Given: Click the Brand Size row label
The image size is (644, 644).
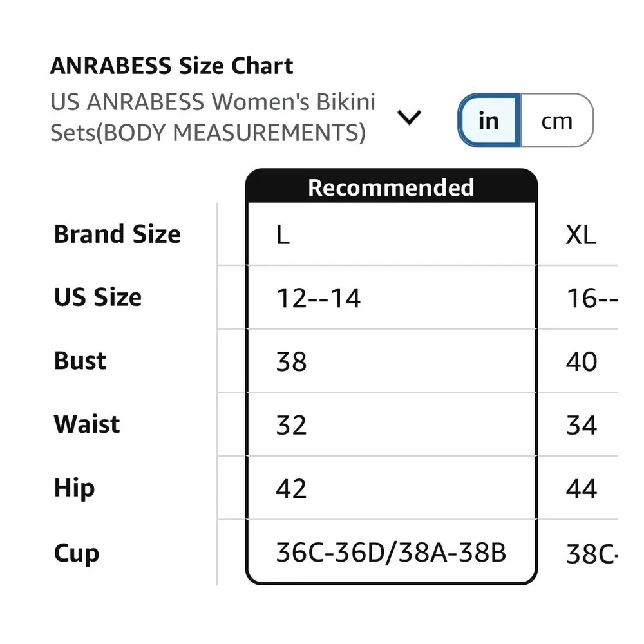Looking at the screenshot, I should coord(117,234).
